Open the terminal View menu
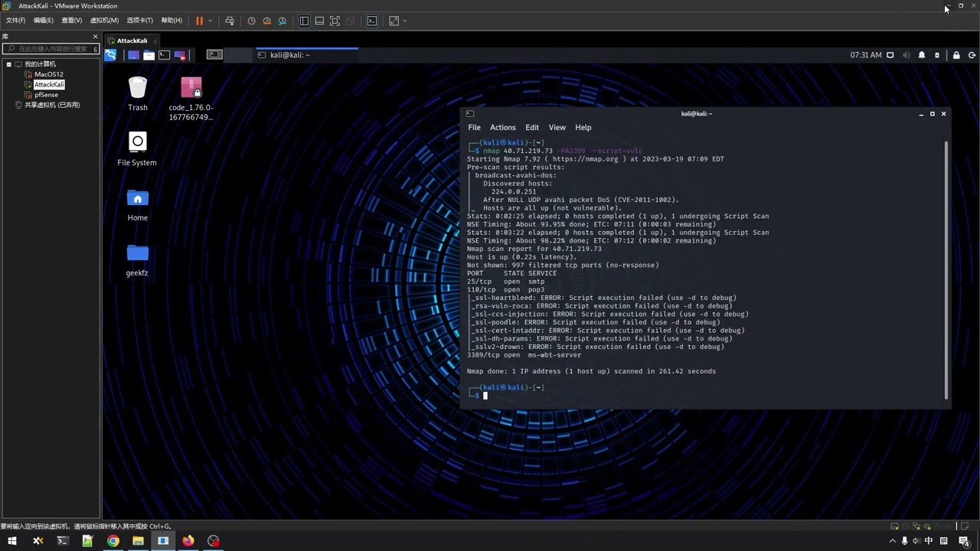This screenshot has height=551, width=980. (x=557, y=128)
